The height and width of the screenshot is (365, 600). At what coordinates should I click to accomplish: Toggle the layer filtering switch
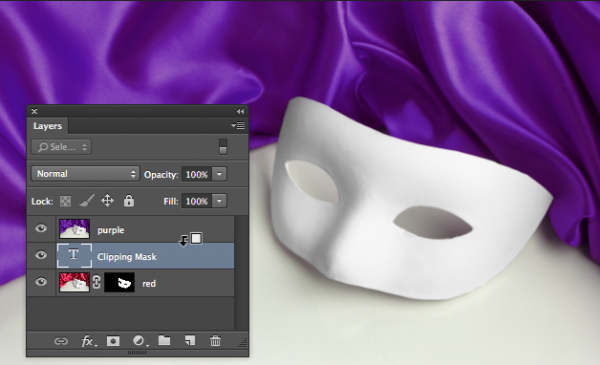223,147
